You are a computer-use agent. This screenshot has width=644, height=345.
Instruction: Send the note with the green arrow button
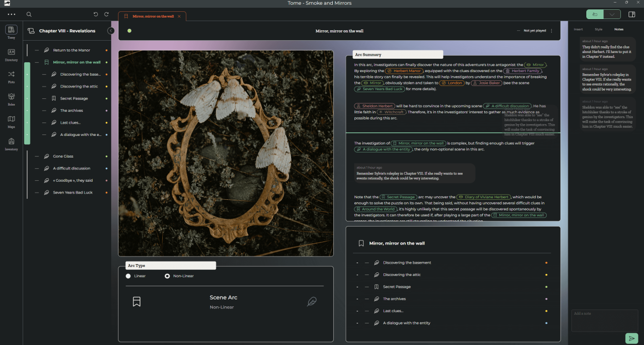coord(631,338)
